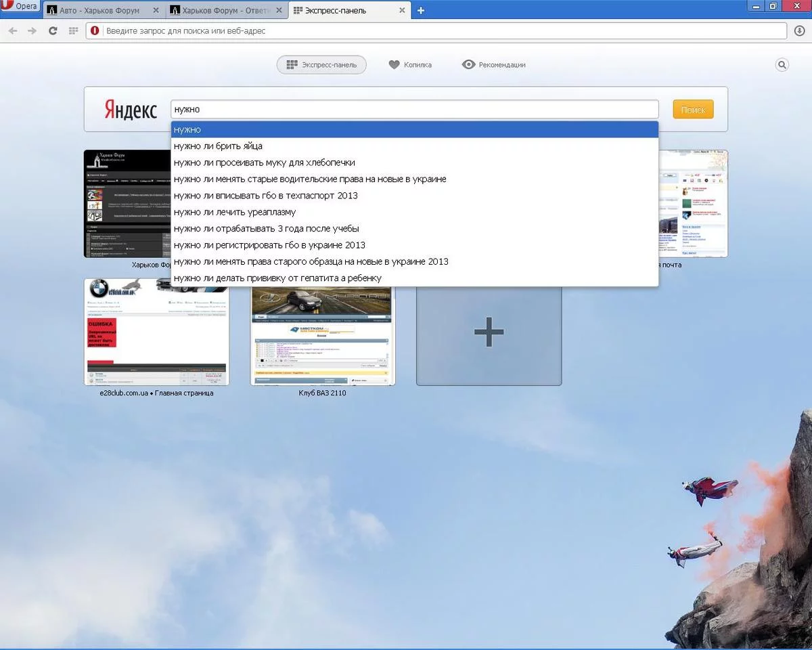Select the highlighted suggestion нужно
Viewport: 812px width, 650px height.
[415, 129]
